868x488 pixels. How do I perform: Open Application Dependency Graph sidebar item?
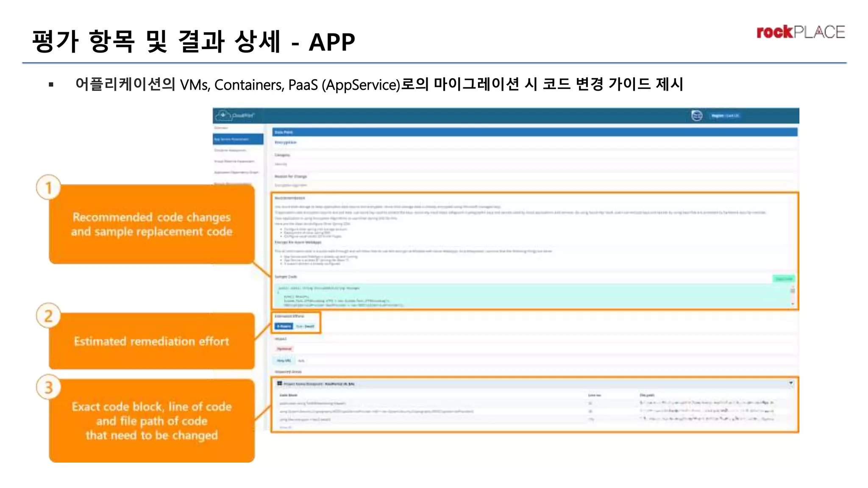tap(236, 172)
